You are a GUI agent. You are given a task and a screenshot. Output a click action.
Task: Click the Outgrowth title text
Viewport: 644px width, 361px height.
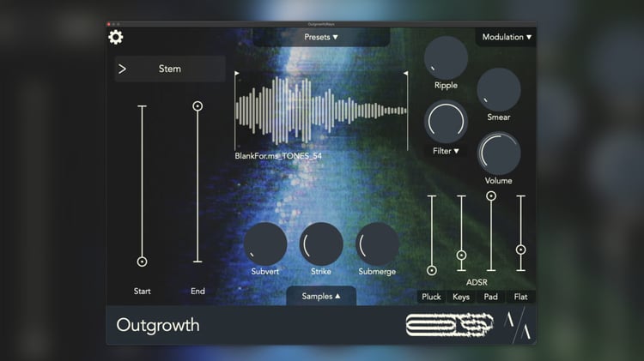coord(158,325)
